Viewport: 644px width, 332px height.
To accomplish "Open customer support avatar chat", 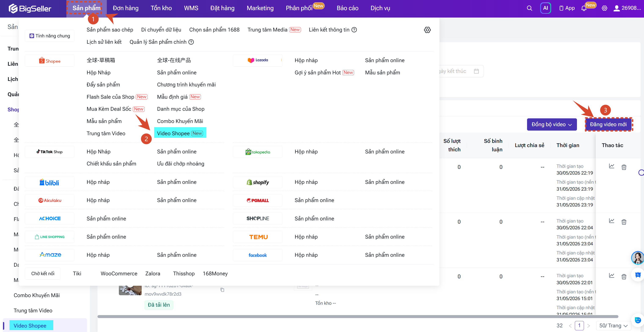I will 637,258.
